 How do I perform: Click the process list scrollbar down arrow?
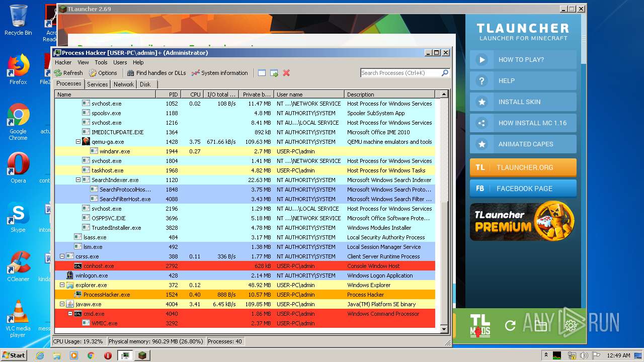pos(444,329)
